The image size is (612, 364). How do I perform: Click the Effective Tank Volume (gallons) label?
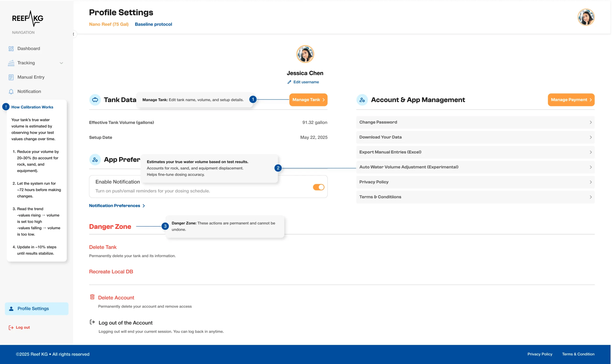[x=121, y=122]
